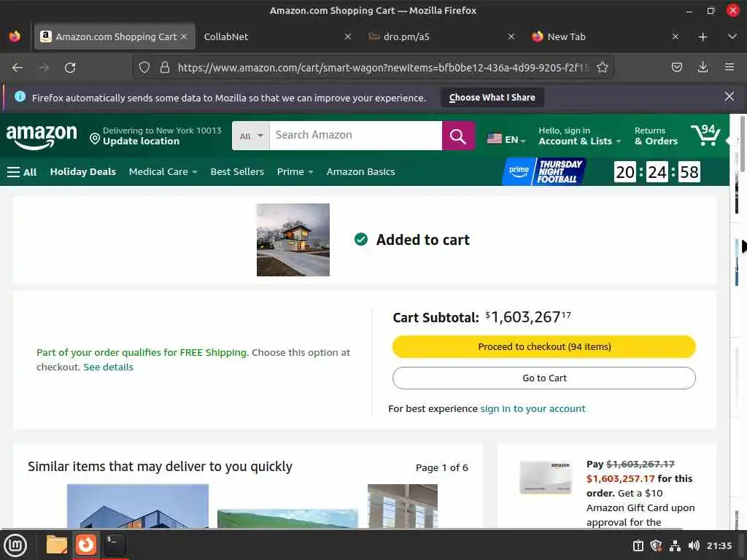The image size is (747, 560).
Task: Open the See details shipping link
Action: point(108,367)
